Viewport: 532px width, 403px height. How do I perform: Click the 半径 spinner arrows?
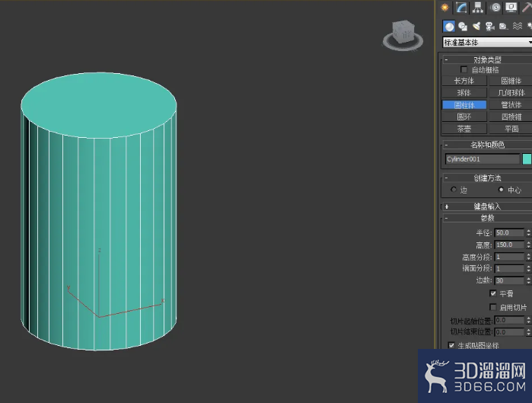(x=529, y=232)
